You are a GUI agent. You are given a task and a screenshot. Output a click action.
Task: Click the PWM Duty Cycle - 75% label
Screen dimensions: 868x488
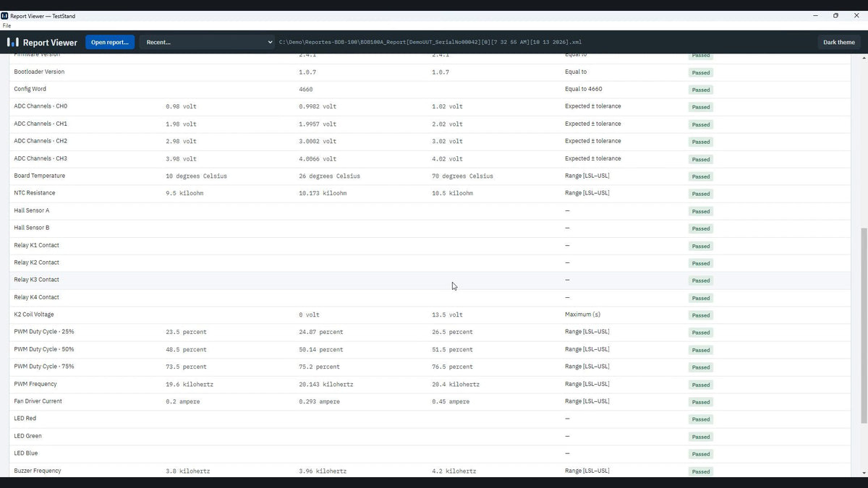click(x=44, y=367)
